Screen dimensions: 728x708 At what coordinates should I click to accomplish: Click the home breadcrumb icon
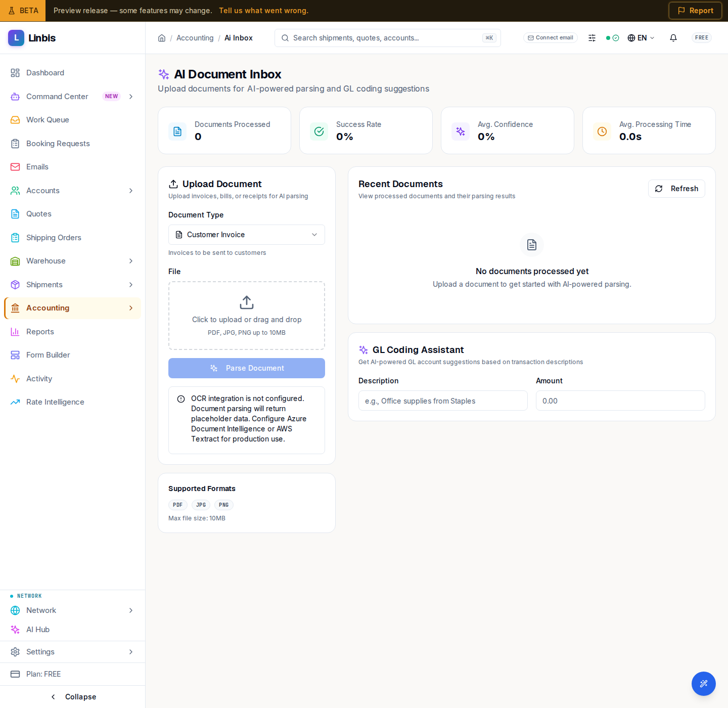[x=162, y=38]
